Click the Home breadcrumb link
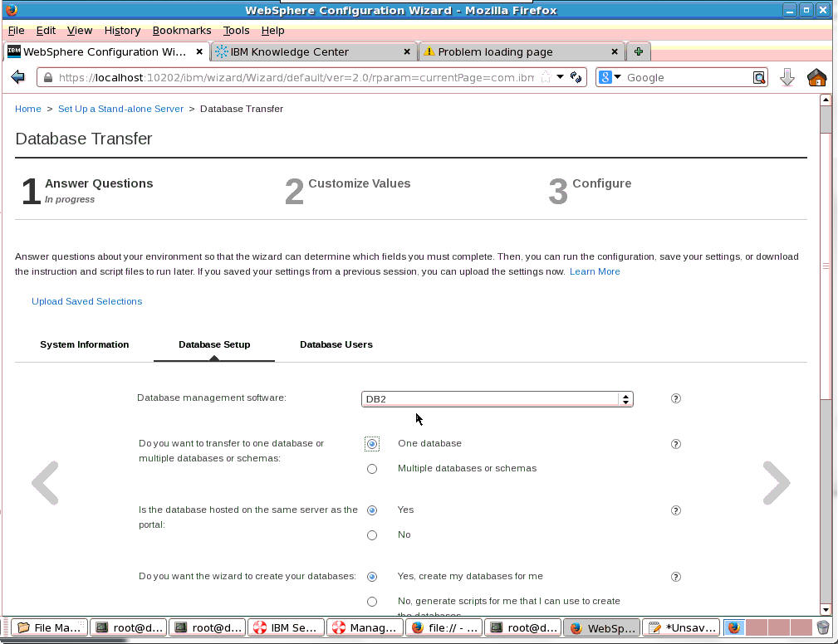The height and width of the screenshot is (644, 838). [x=27, y=109]
